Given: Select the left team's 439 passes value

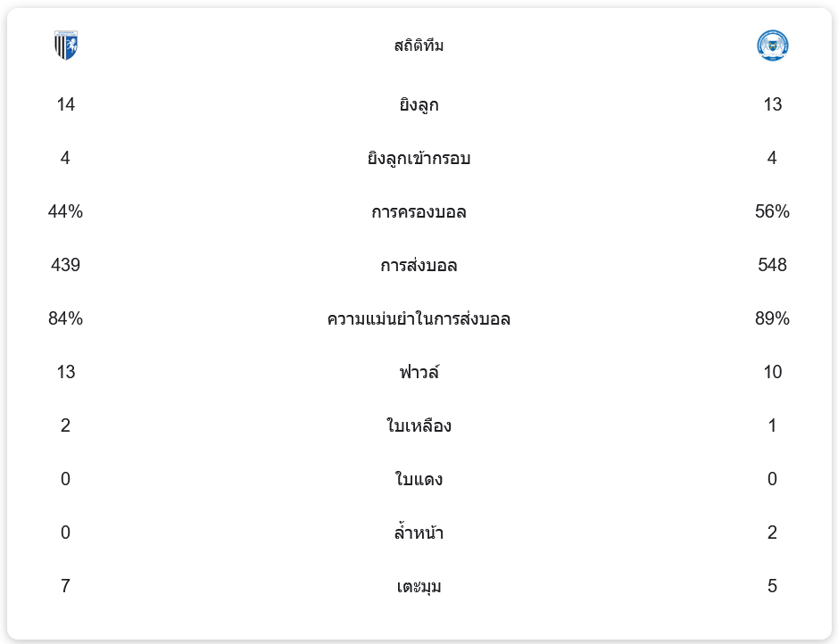Looking at the screenshot, I should click(65, 265).
